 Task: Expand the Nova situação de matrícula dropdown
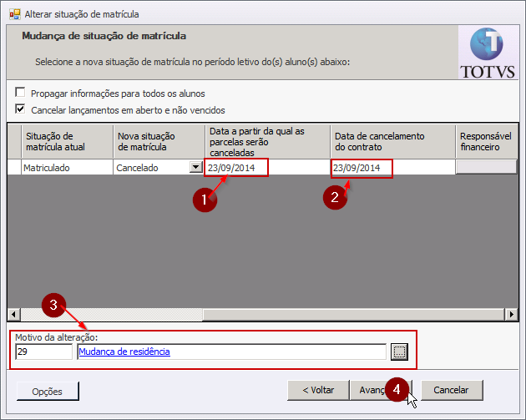[x=195, y=167]
